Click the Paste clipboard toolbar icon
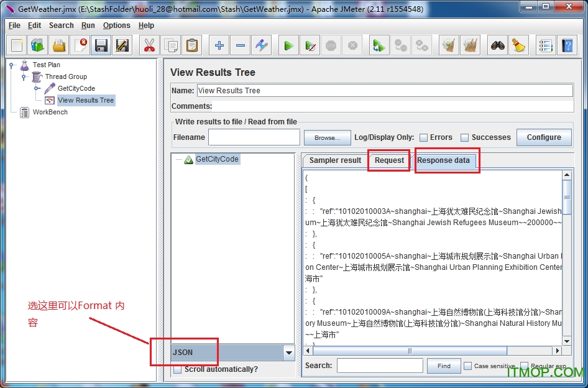The image size is (588, 388). click(x=192, y=45)
